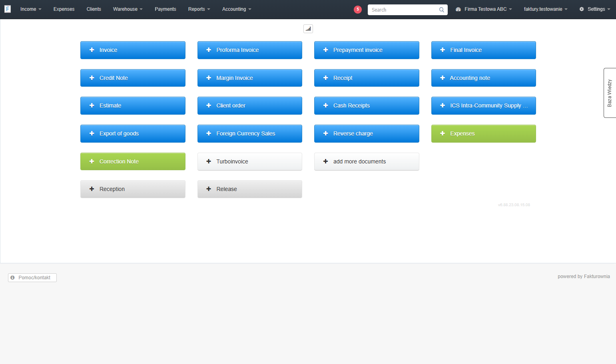Click the plus icon on Invoice
The width and height of the screenshot is (616, 364).
(x=92, y=50)
